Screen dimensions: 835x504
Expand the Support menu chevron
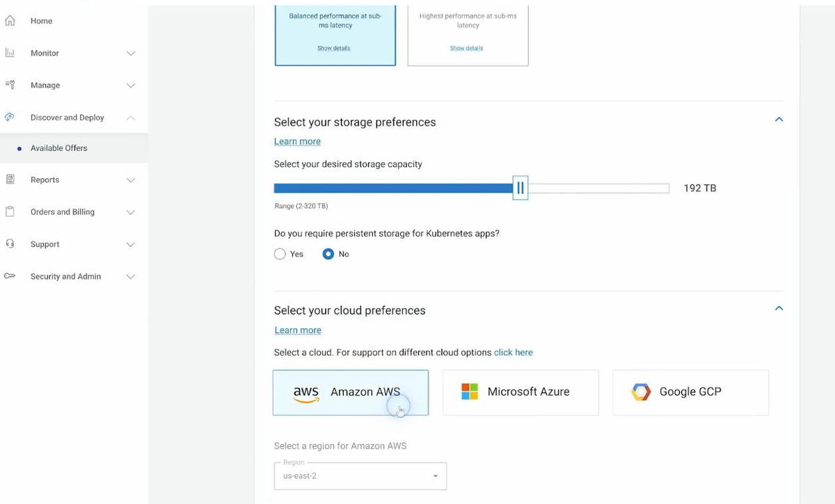pos(131,245)
